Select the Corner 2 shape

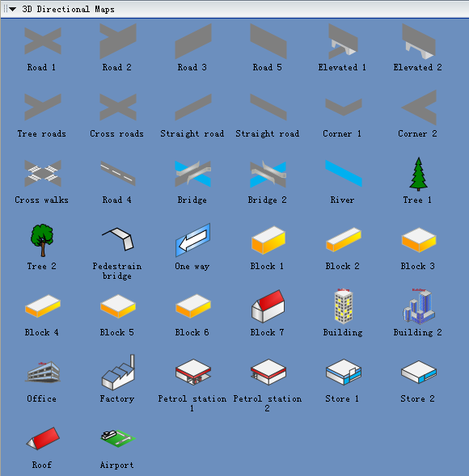419,107
